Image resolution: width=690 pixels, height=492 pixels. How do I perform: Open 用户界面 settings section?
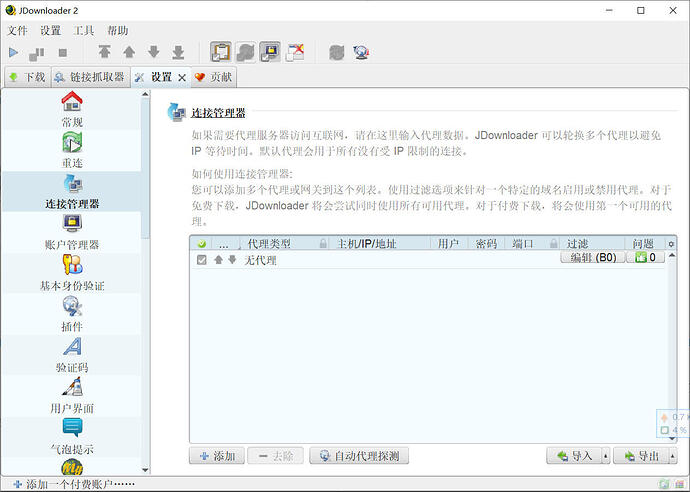(72, 396)
